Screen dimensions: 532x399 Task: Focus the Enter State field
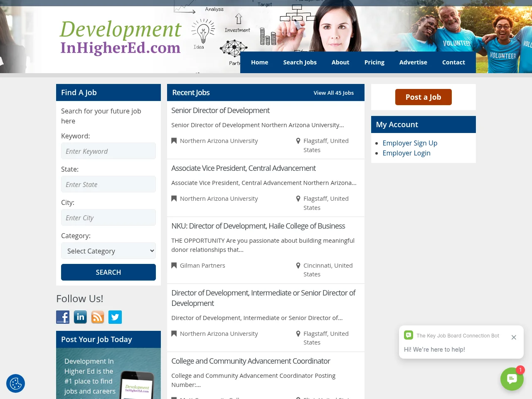pos(108,184)
